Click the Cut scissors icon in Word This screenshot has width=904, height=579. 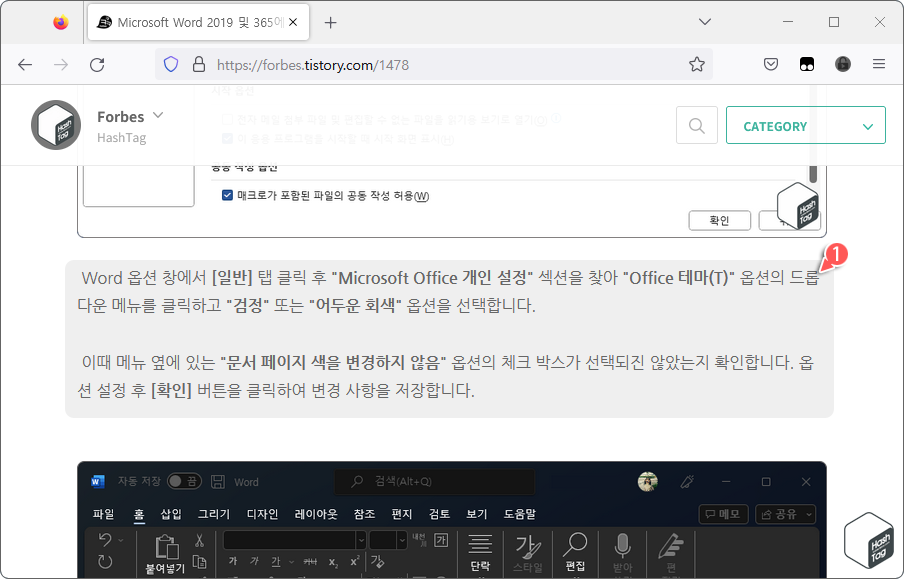point(199,540)
